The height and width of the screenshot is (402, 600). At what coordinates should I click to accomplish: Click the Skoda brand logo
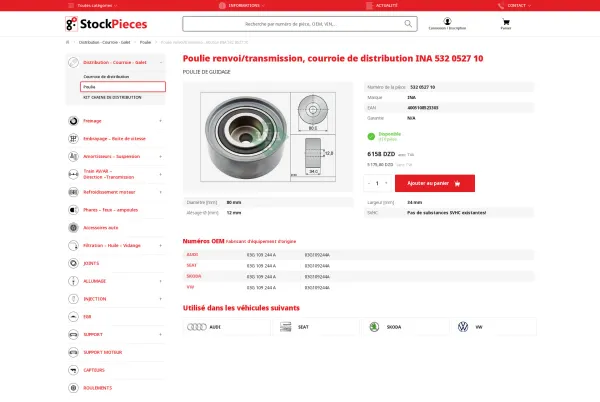[374, 327]
